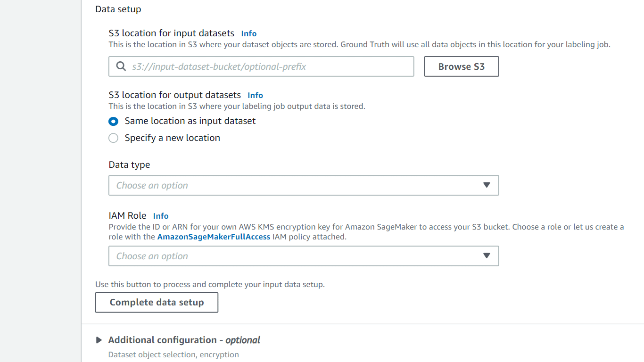Click the Info link beside IAM Role
The image size is (644, 362).
[x=161, y=216]
